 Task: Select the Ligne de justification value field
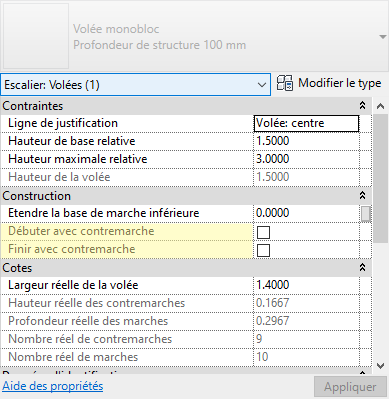(x=307, y=123)
